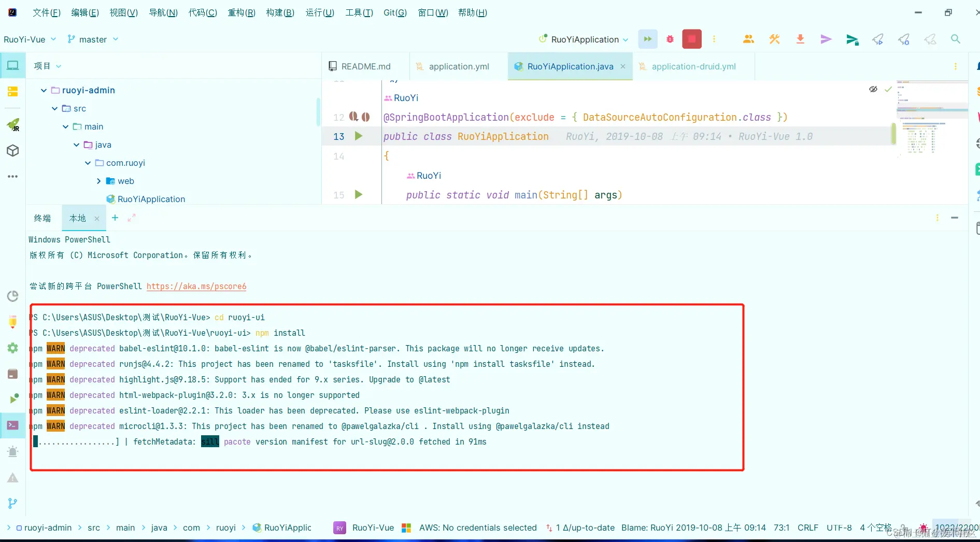Click the orange download update icon

coord(800,39)
